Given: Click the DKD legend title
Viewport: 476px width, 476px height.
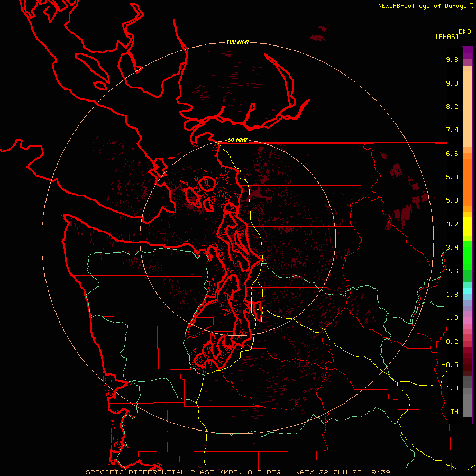Looking at the screenshot, I should (465, 32).
